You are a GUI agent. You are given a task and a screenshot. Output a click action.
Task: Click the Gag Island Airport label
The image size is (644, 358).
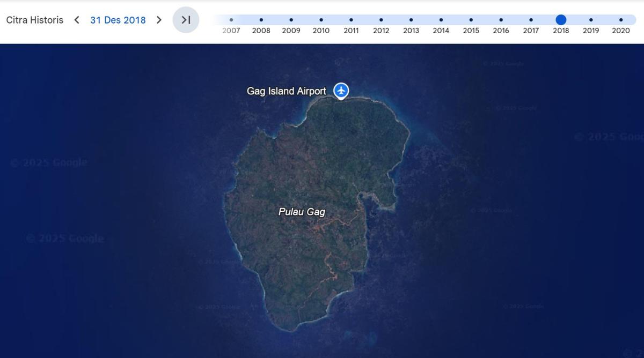click(x=286, y=91)
